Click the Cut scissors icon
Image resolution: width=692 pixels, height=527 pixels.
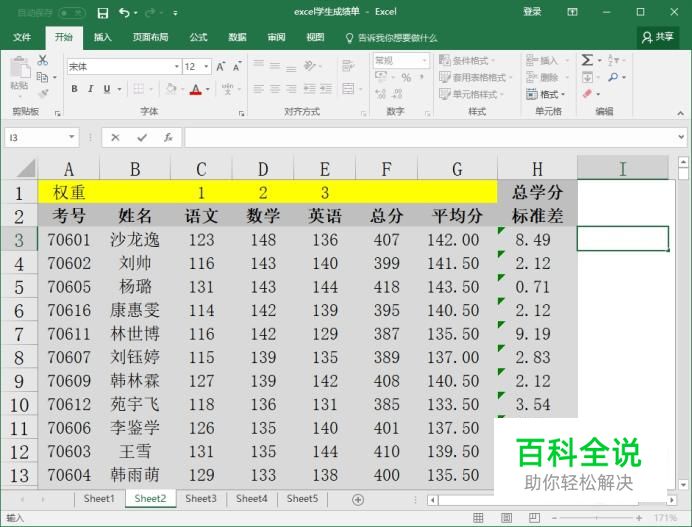pyautogui.click(x=43, y=60)
